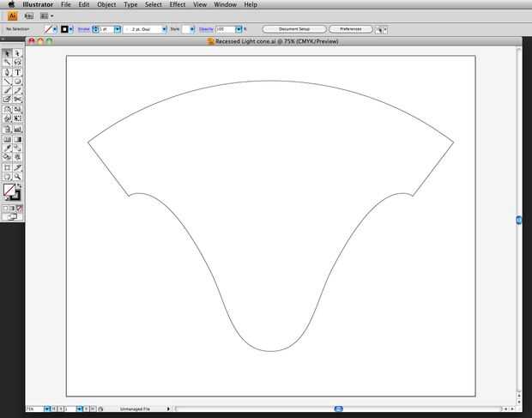This screenshot has height=418, width=532.
Task: Open the Window menu
Action: click(226, 4)
